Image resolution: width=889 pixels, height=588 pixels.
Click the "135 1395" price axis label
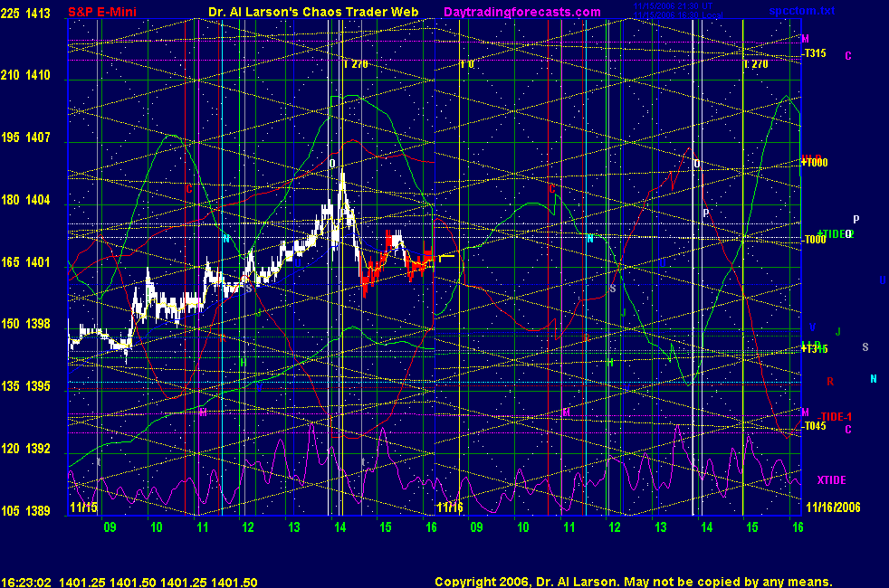click(25, 385)
